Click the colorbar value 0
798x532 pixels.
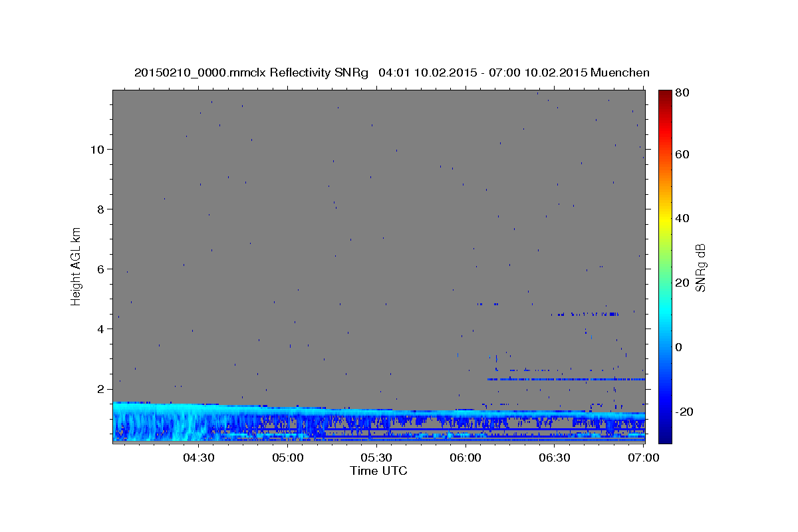click(x=678, y=347)
